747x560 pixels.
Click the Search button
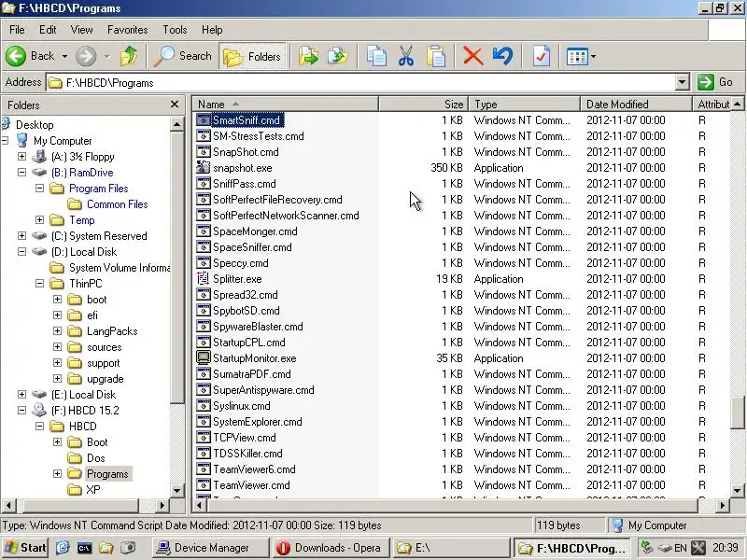click(183, 56)
